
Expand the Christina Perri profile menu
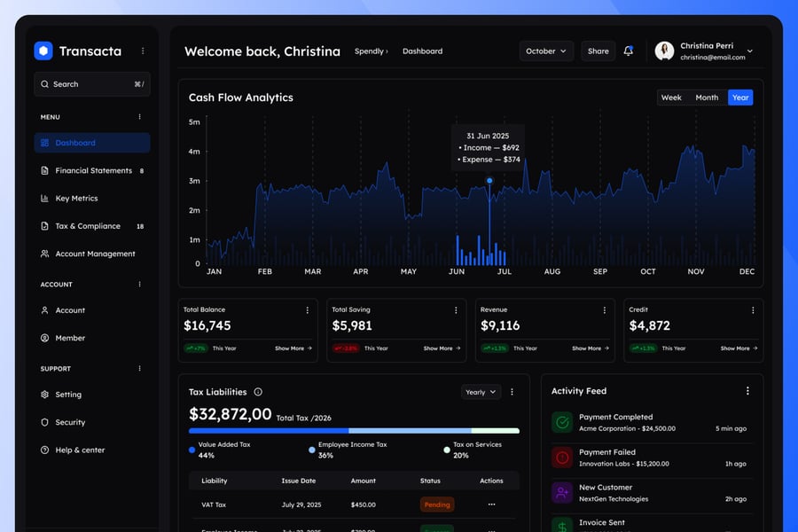tap(749, 51)
